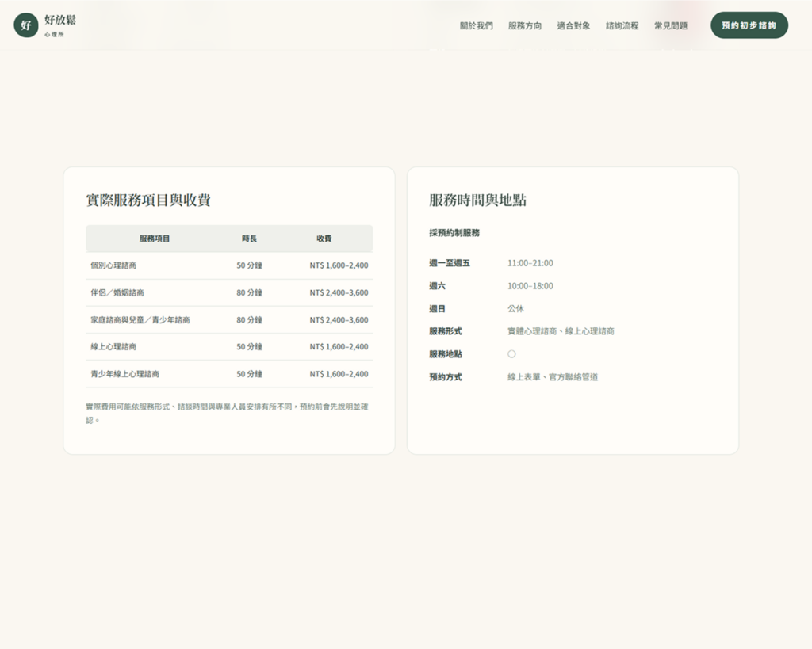Select the 個別心理諮商 table row
Viewport: 812px width, 649px height.
pos(229,265)
